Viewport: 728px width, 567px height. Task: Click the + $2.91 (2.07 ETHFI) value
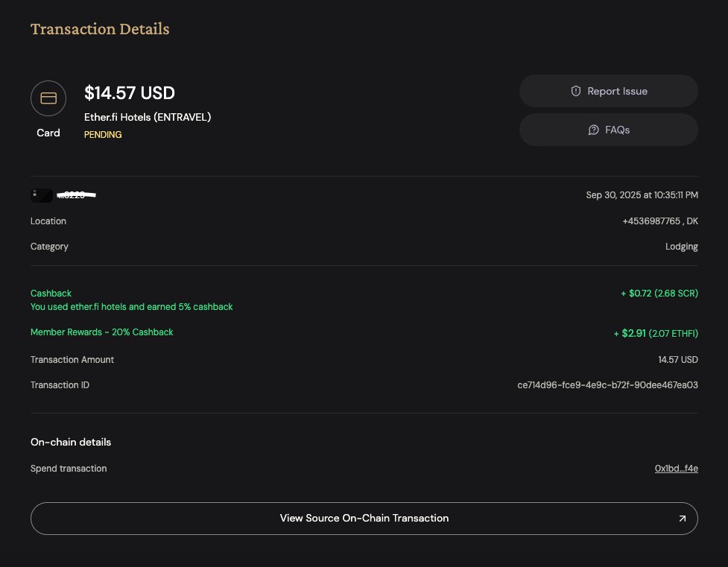tap(656, 334)
